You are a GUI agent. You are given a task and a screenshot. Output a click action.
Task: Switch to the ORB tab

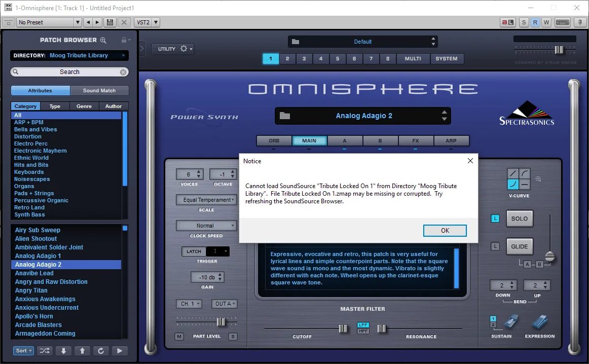pos(274,141)
